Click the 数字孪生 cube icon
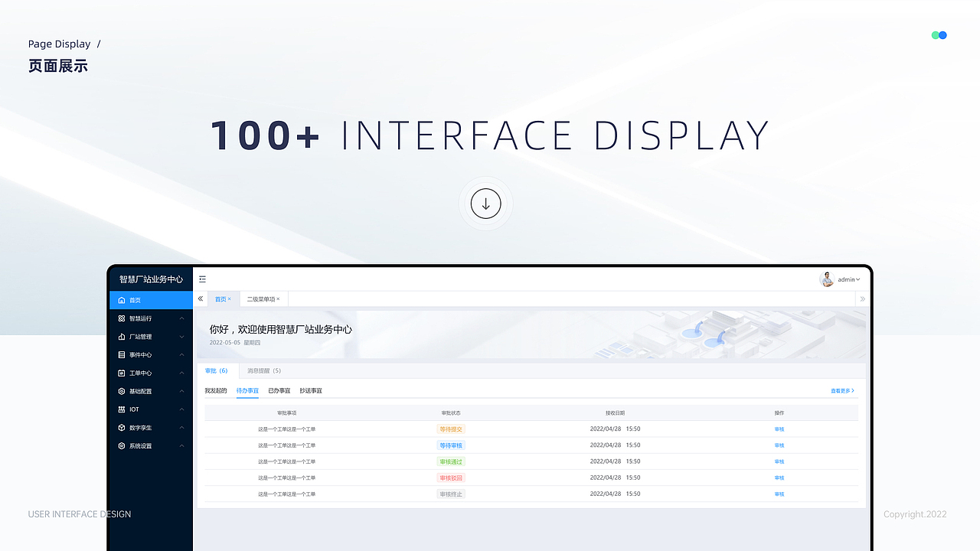 122,428
